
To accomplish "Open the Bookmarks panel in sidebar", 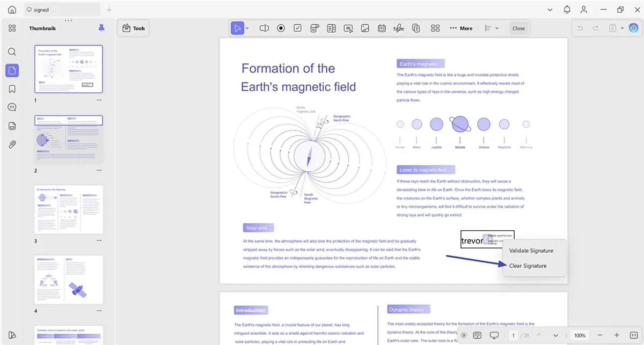I will click(12, 89).
